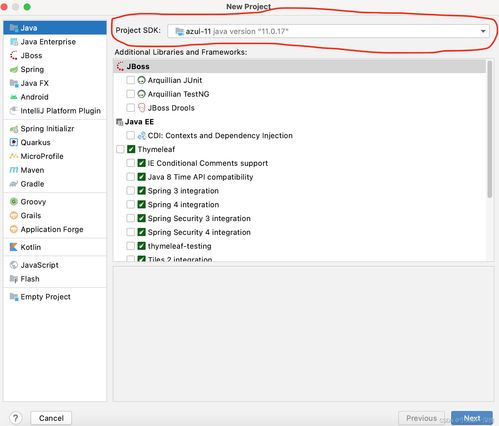
Task: Click the Empty Project folder icon
Action: click(x=14, y=297)
